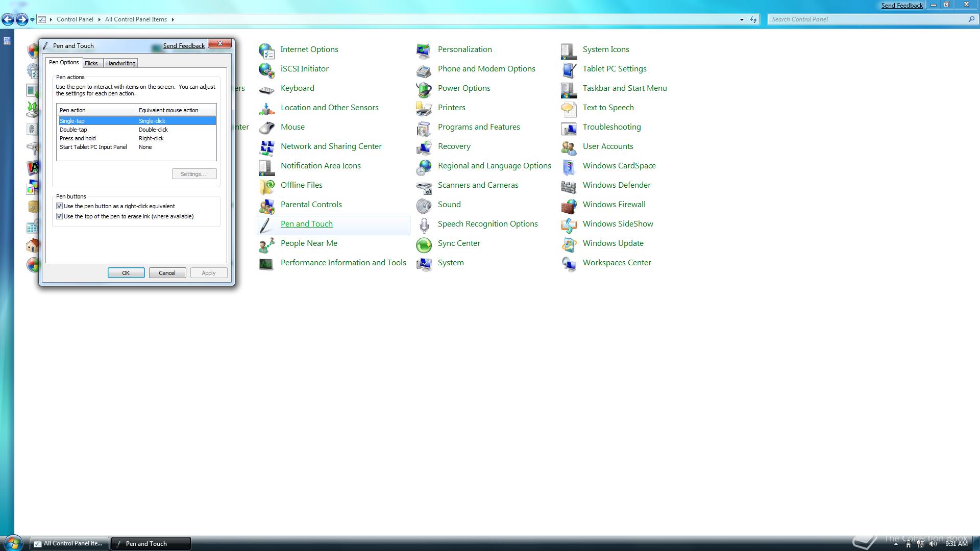
Task: Click OK in Pen and Touch dialog
Action: (x=126, y=273)
